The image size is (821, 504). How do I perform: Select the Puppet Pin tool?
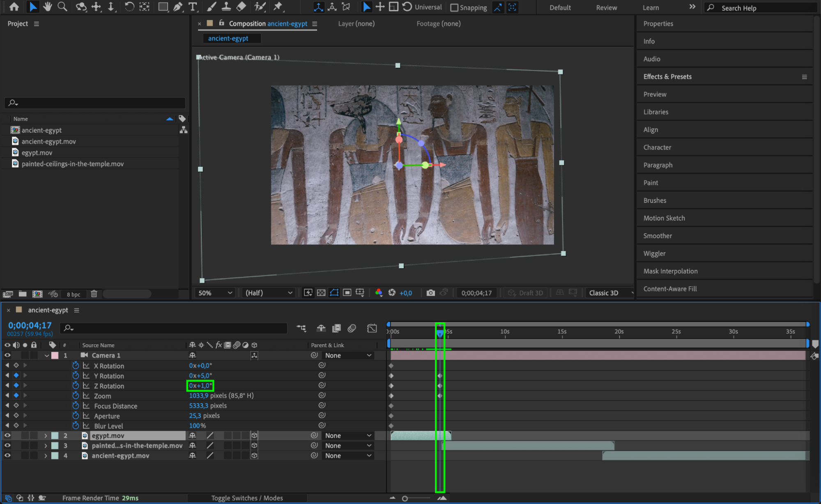pyautogui.click(x=278, y=7)
